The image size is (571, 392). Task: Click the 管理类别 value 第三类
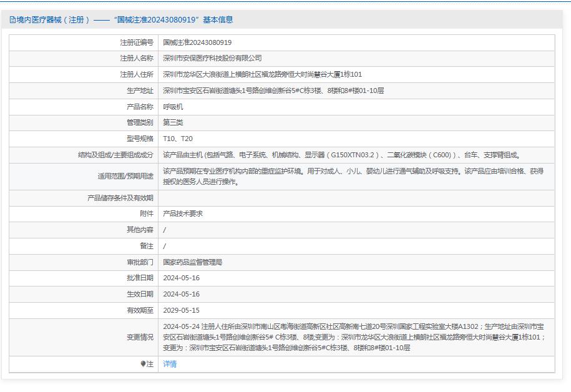[x=173, y=122]
